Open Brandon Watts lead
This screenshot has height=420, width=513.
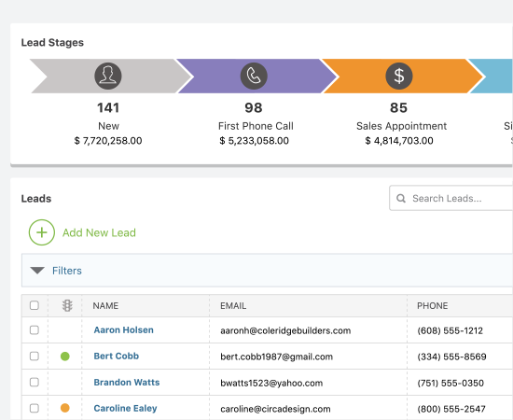pyautogui.click(x=127, y=383)
